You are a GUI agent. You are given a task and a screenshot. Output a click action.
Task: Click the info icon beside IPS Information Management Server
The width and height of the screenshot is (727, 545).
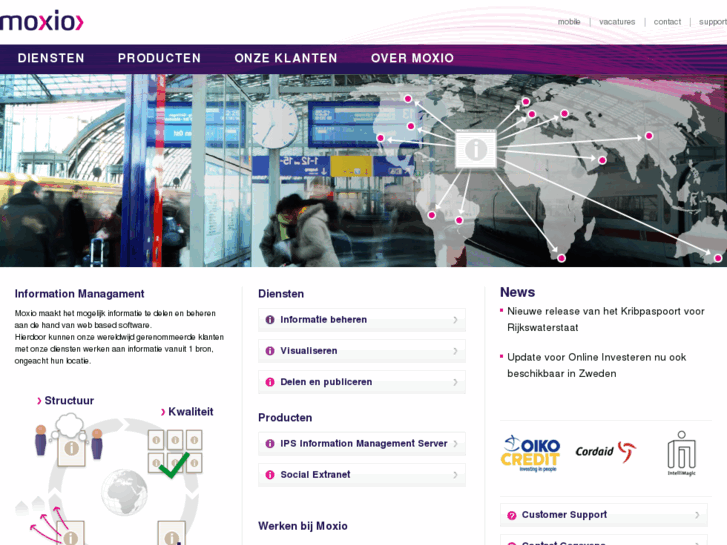point(270,443)
